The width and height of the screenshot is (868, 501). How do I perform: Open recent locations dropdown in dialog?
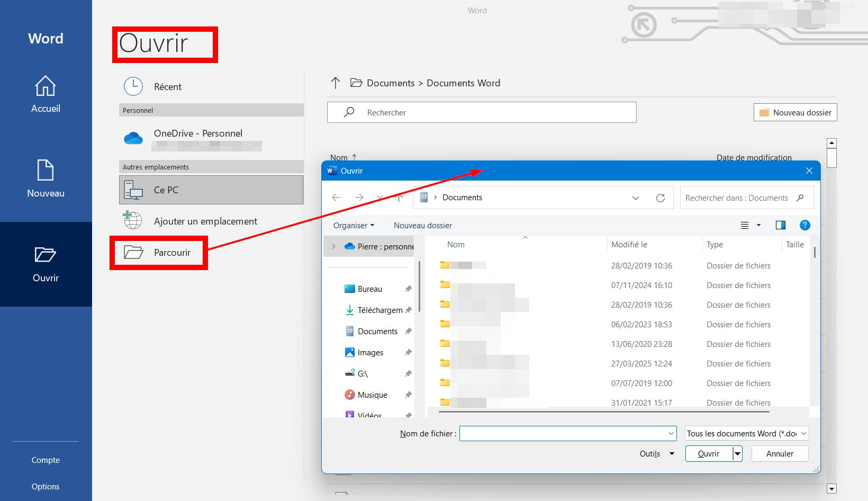(x=379, y=198)
